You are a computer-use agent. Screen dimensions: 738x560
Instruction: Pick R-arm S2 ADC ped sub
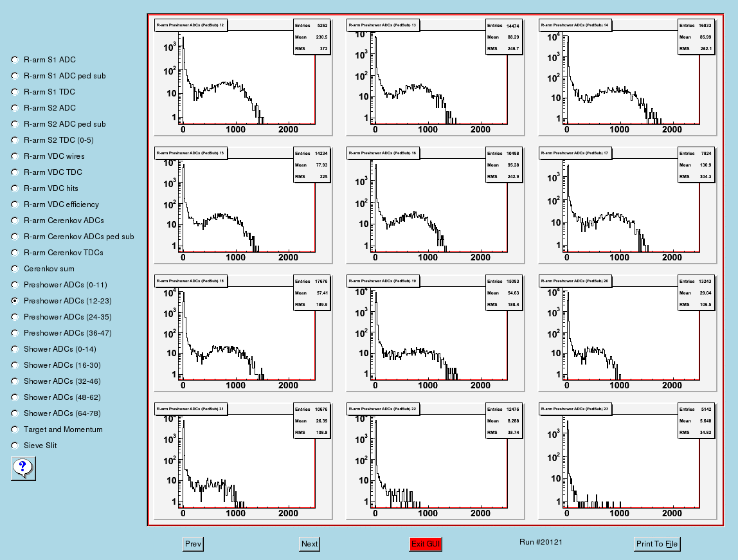[15, 124]
